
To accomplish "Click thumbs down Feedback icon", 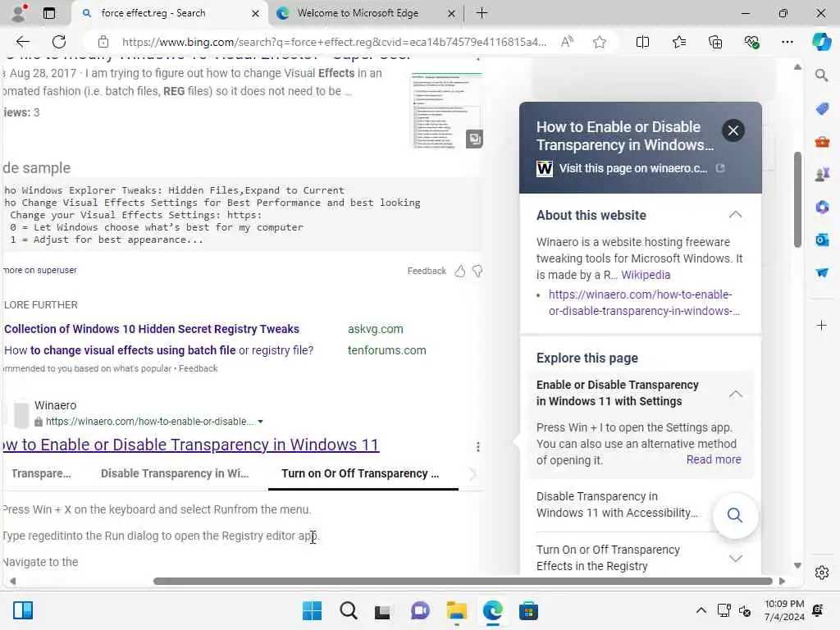I will pos(477,271).
